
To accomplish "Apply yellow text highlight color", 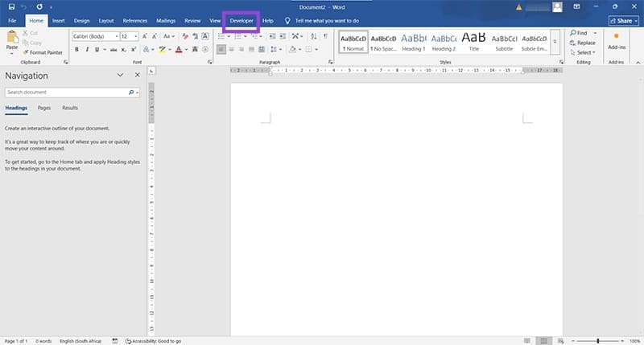I will point(162,50).
